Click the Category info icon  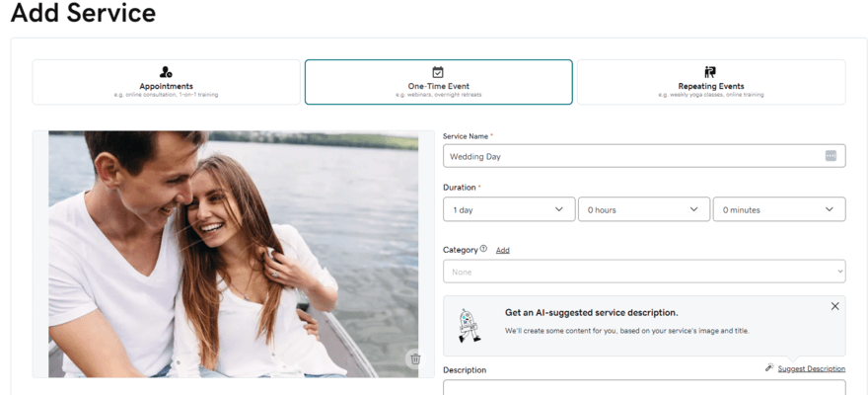[x=483, y=249]
